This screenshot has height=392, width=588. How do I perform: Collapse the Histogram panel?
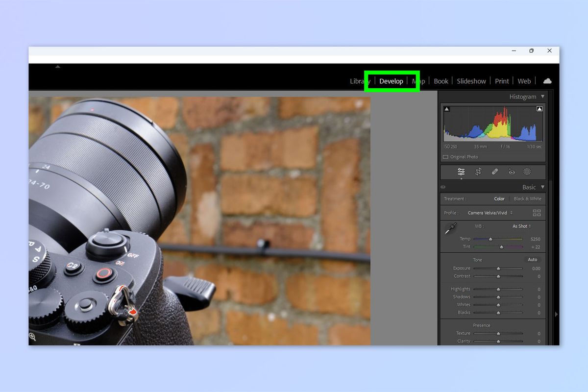click(543, 97)
